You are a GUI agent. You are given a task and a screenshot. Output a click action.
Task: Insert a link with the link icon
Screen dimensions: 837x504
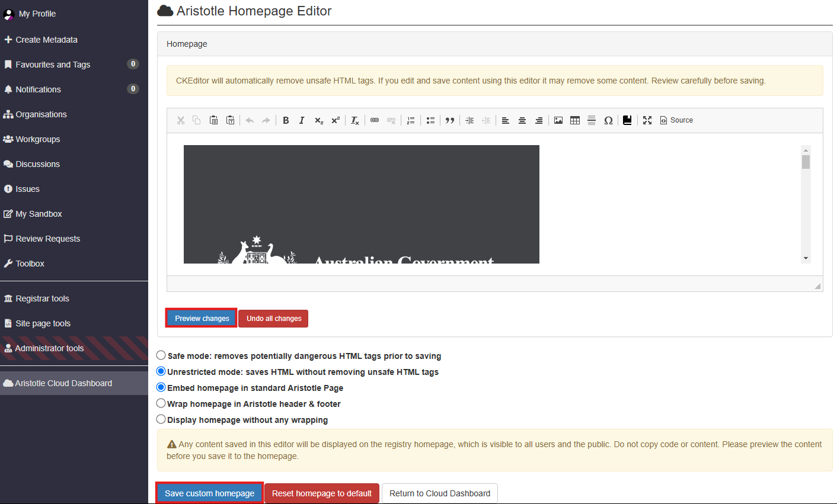[x=375, y=120]
